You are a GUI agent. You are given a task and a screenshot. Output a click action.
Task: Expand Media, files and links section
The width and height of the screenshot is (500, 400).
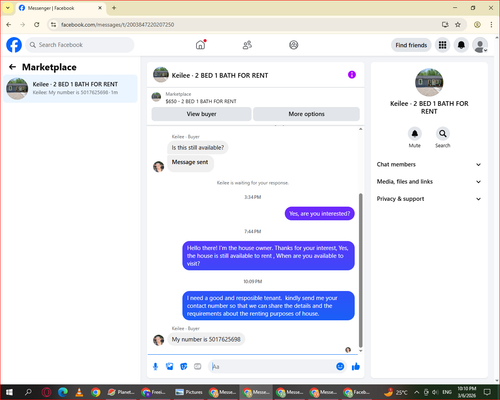(x=429, y=182)
